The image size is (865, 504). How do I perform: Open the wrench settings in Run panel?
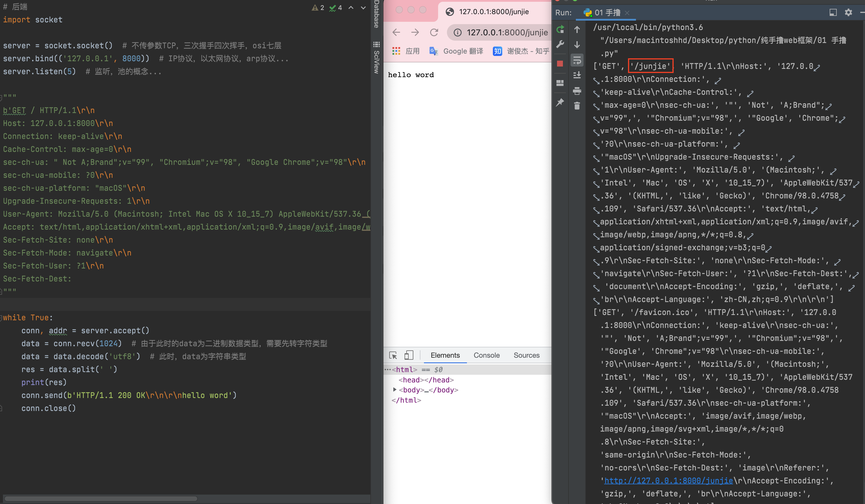point(560,44)
